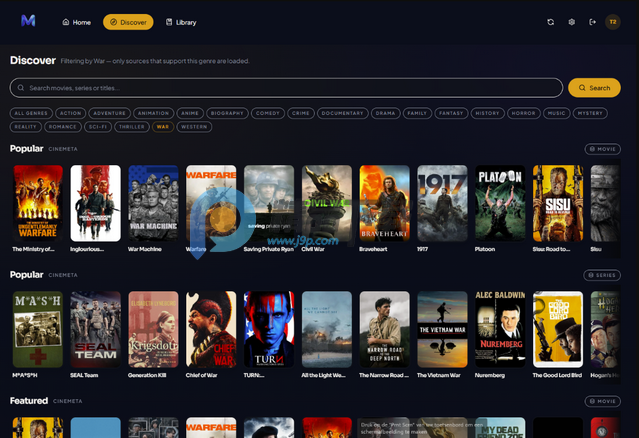Click the 'SEAL Team' title text

pyautogui.click(x=84, y=375)
